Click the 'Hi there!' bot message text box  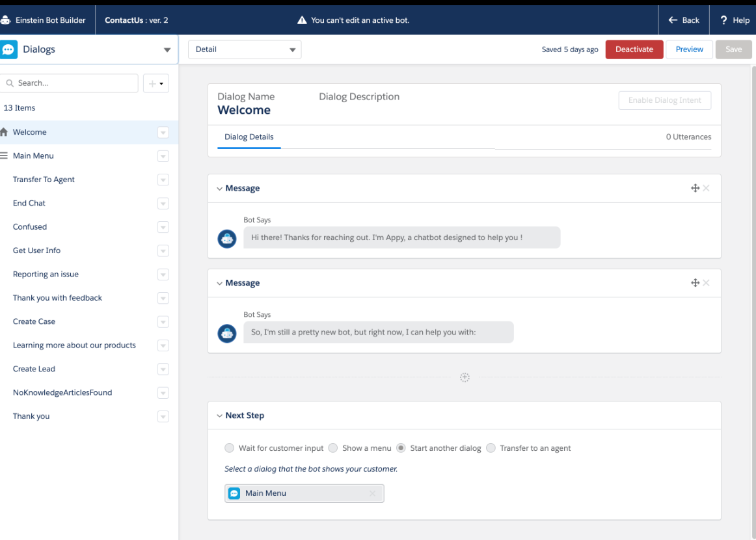[401, 237]
